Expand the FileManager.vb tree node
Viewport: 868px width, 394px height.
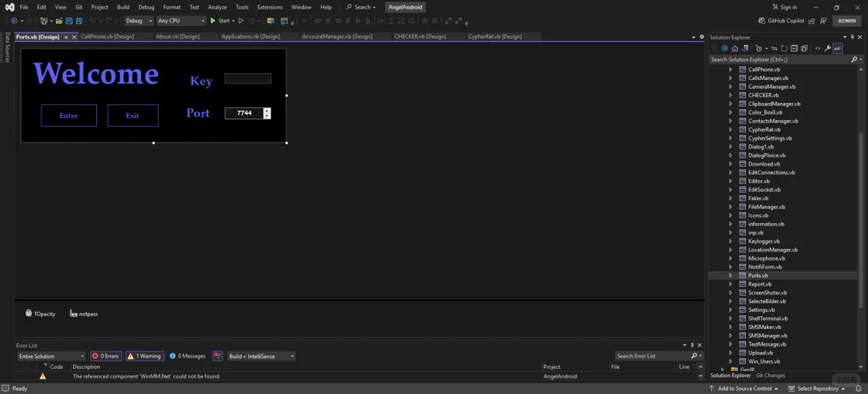(730, 207)
